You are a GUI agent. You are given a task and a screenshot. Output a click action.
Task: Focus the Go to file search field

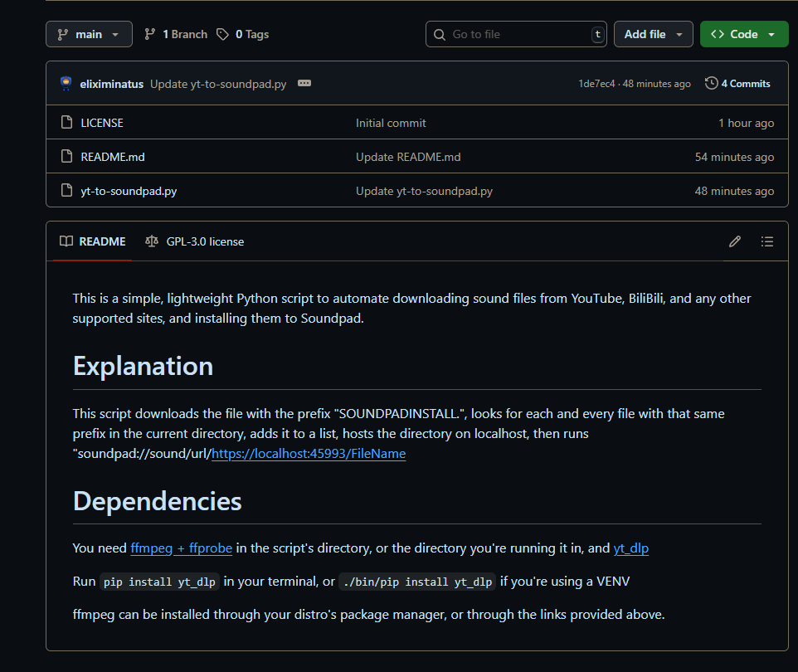[x=516, y=34]
